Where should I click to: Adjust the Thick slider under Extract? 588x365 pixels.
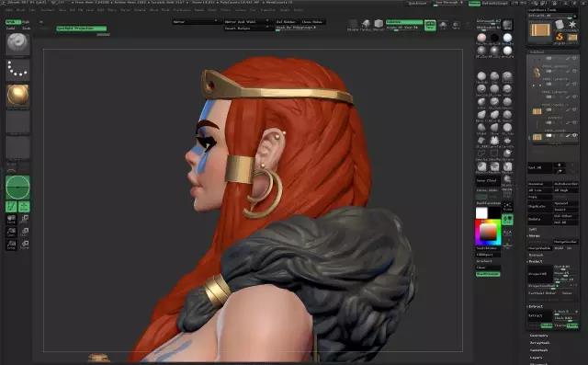pyautogui.click(x=566, y=318)
